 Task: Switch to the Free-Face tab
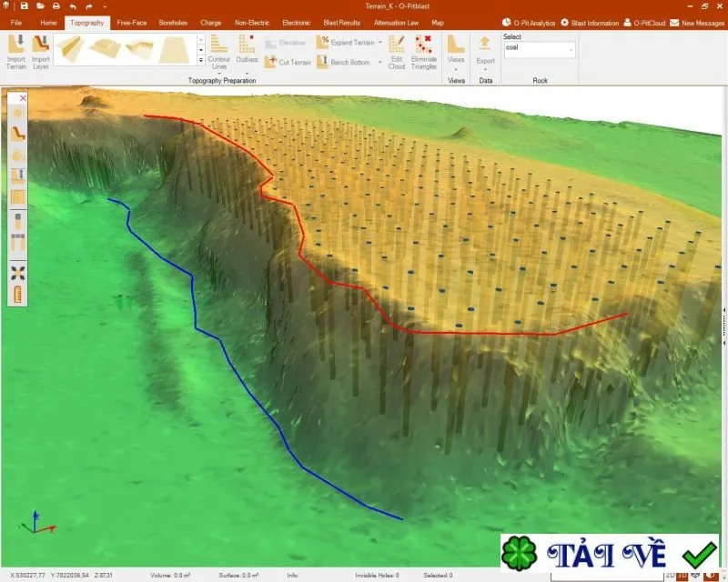[x=132, y=22]
